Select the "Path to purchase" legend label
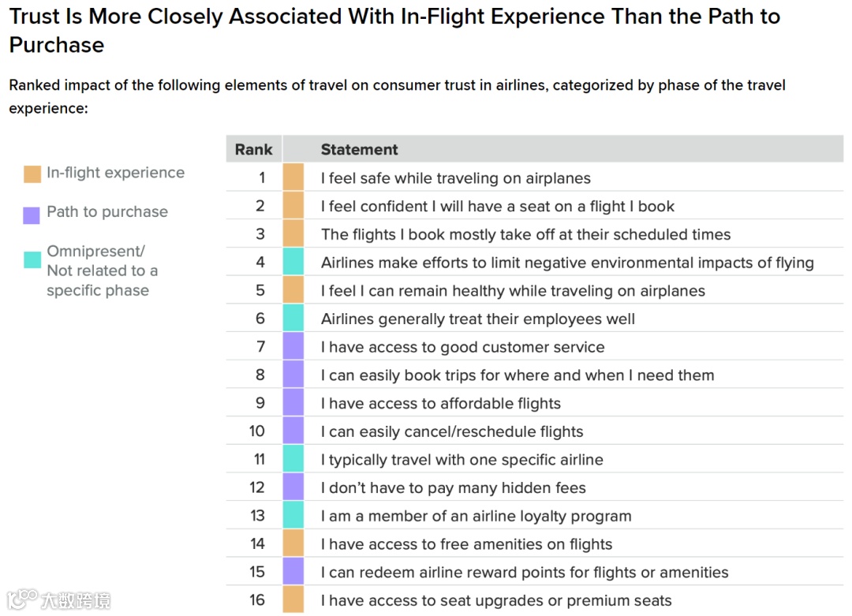Viewport: 852px width, 616px height. tap(107, 211)
